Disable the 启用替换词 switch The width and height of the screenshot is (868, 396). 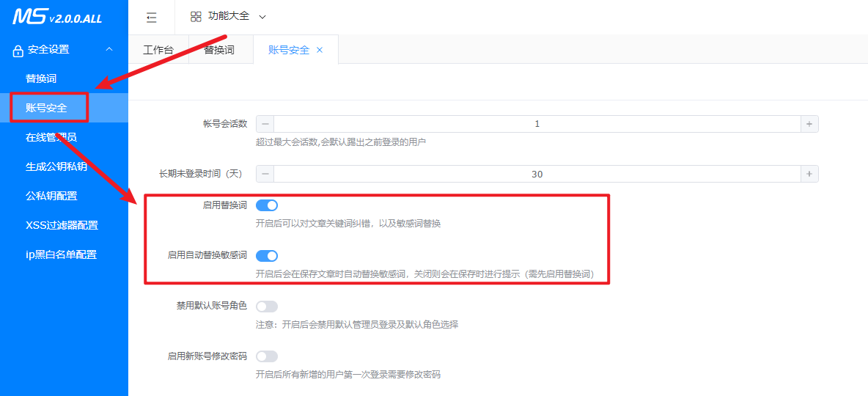(x=267, y=205)
